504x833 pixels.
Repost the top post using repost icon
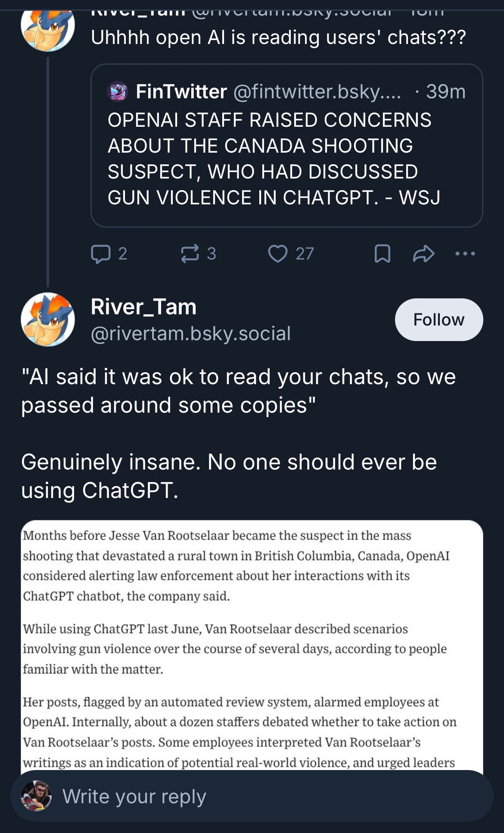pos(190,254)
